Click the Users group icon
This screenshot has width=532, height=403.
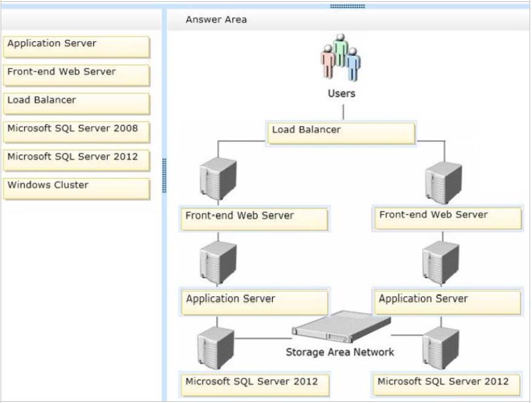(x=341, y=58)
